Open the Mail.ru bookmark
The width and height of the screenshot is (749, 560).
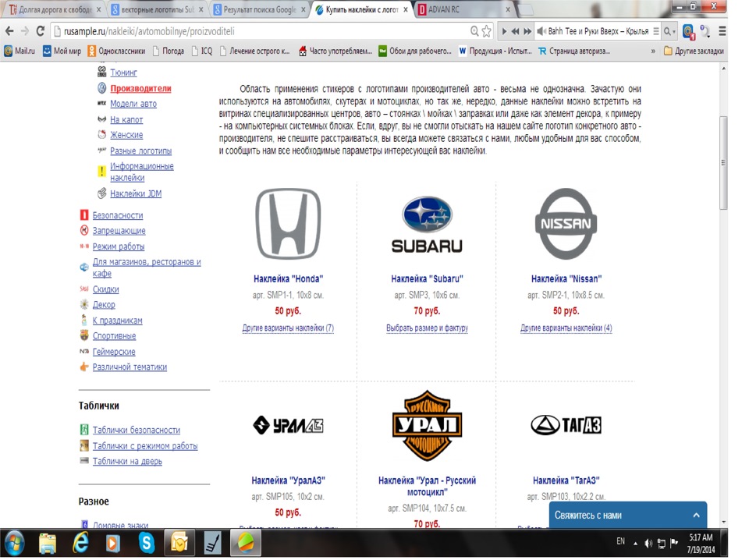pos(20,51)
